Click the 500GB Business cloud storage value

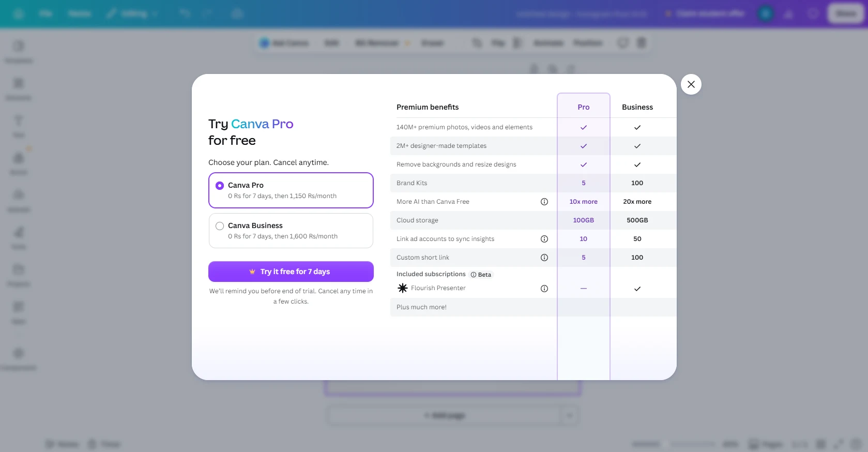(637, 220)
